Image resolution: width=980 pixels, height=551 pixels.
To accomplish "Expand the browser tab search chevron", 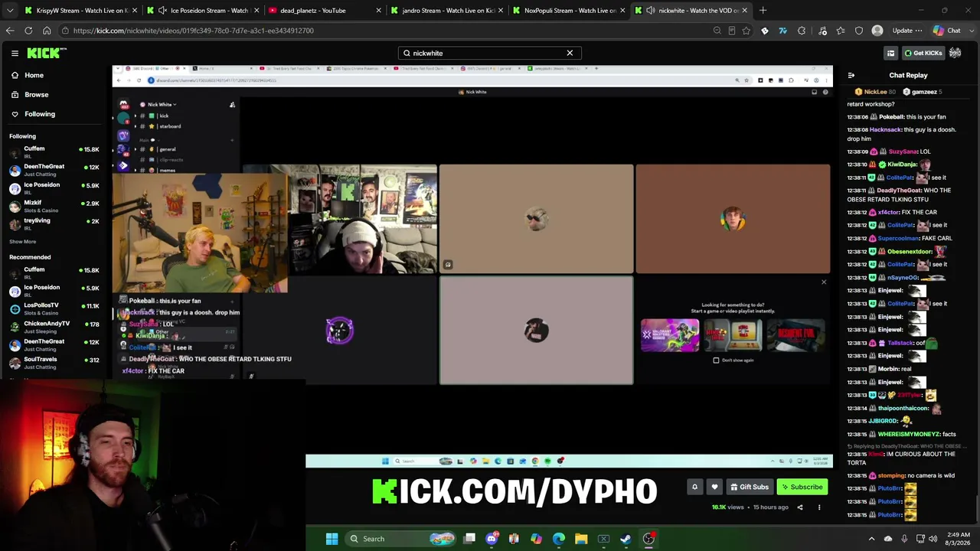I will (10, 11).
